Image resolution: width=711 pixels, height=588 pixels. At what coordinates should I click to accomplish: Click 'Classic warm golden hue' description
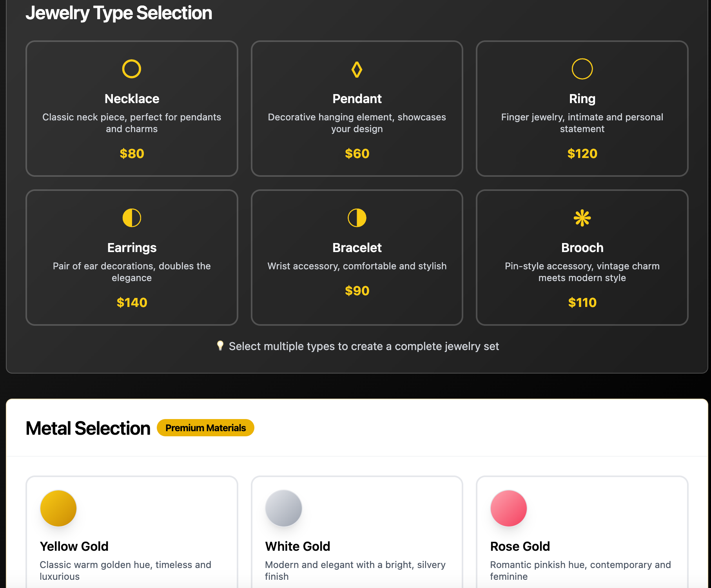pos(125,571)
